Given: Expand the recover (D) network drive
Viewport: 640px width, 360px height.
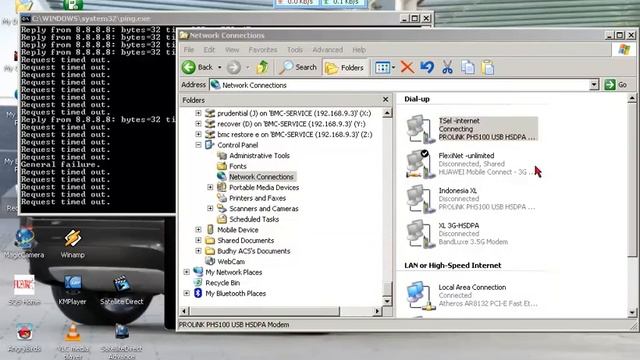Looking at the screenshot, I should [198, 124].
